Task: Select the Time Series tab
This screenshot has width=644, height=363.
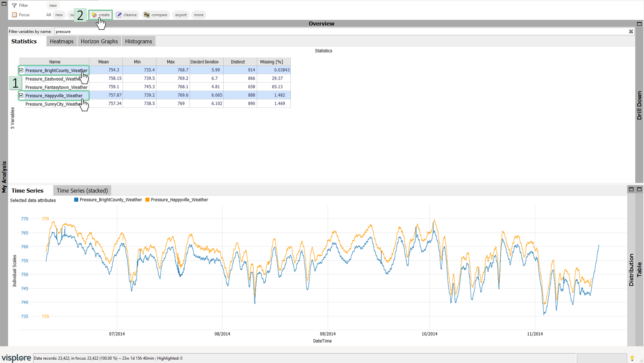Action: pos(27,191)
